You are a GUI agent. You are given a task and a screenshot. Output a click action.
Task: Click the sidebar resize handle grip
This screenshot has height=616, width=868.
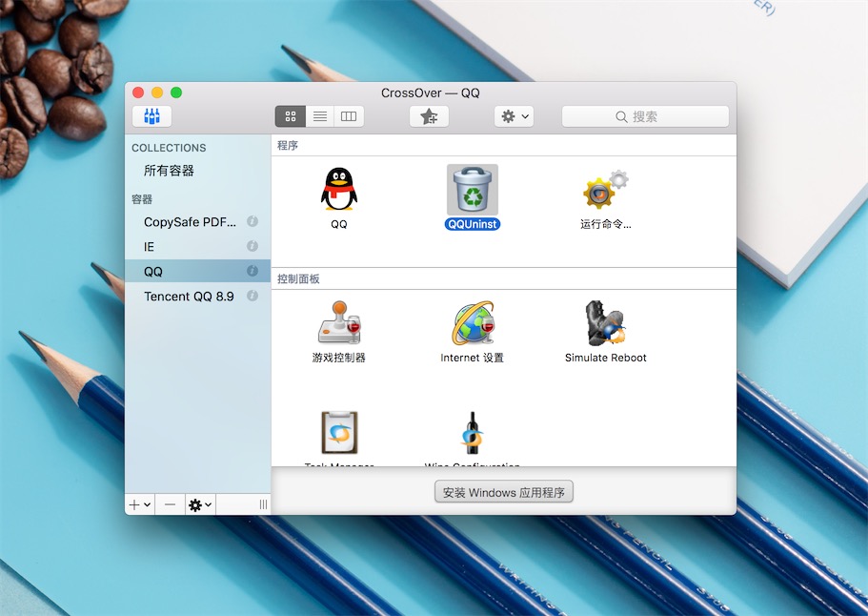pos(263,504)
